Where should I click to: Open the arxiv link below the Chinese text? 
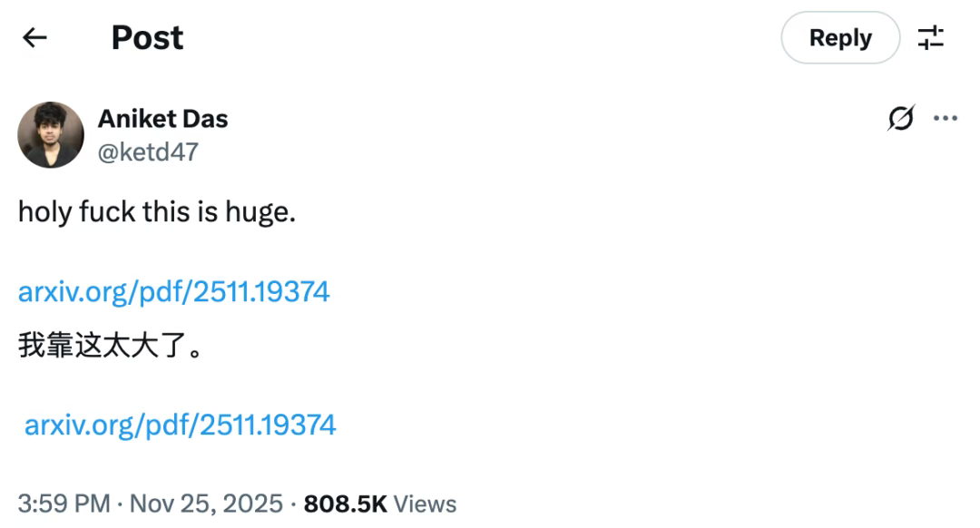(180, 425)
